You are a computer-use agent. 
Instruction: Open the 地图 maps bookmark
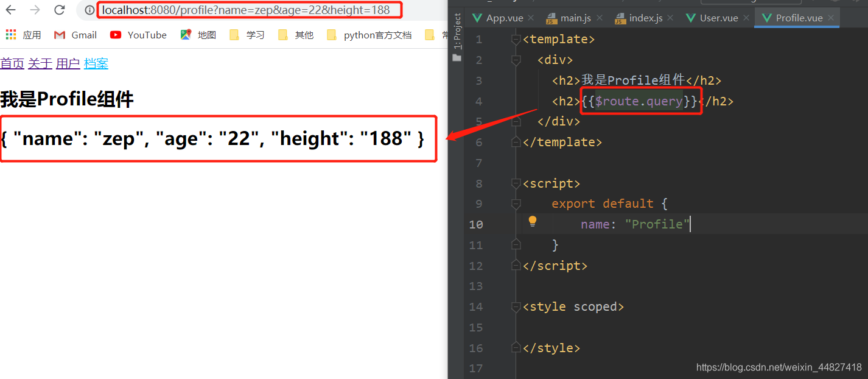coord(198,35)
